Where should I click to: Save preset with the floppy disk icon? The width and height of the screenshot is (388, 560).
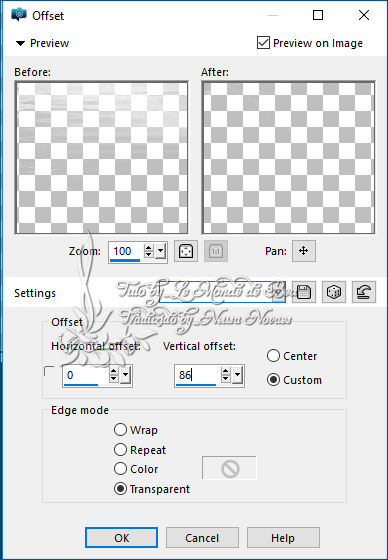coord(304,292)
